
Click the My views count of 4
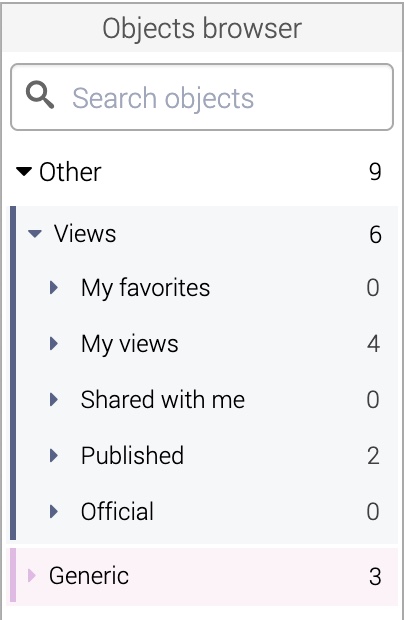coord(373,344)
